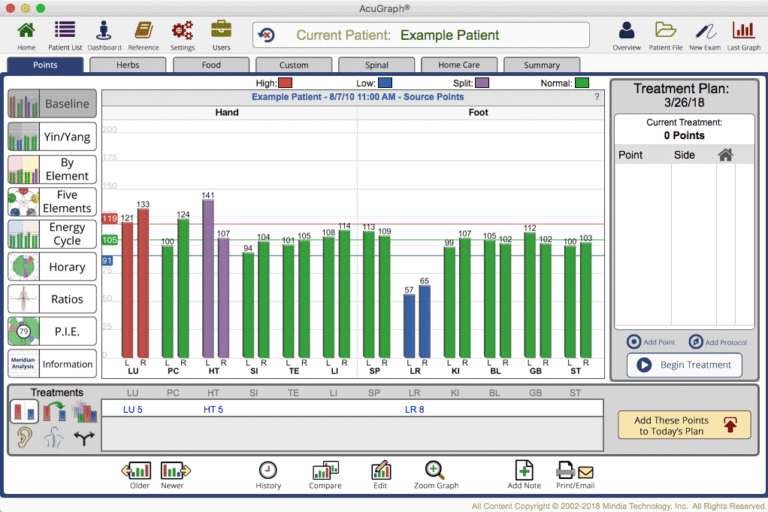Switch to the Home Care tab
768x512 pixels.
(x=459, y=65)
